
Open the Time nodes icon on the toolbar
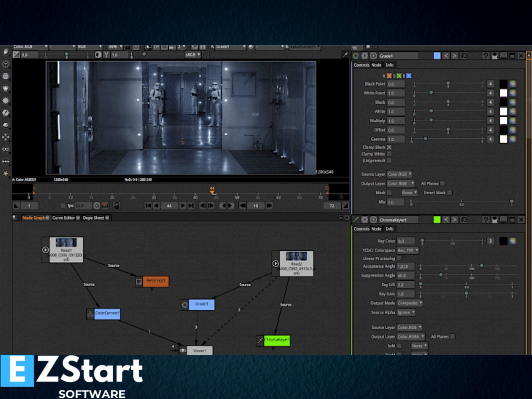(x=5, y=65)
